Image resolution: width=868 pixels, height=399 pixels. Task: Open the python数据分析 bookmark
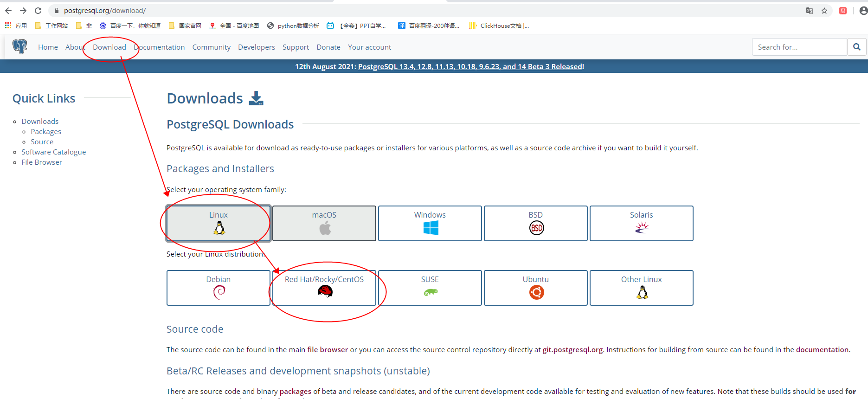pos(293,26)
